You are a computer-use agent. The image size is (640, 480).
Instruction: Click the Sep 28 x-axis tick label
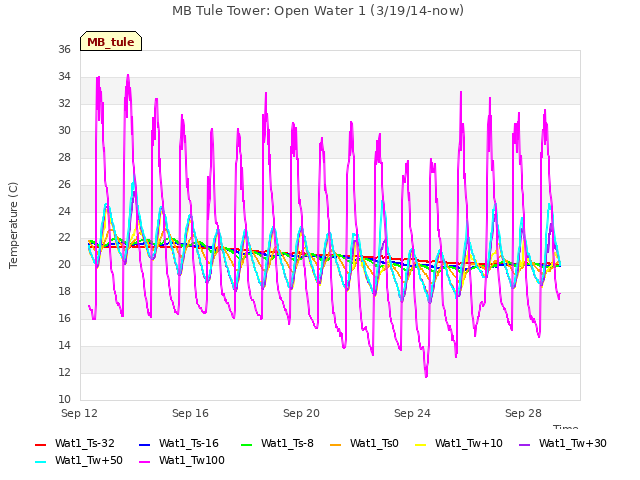click(x=523, y=413)
